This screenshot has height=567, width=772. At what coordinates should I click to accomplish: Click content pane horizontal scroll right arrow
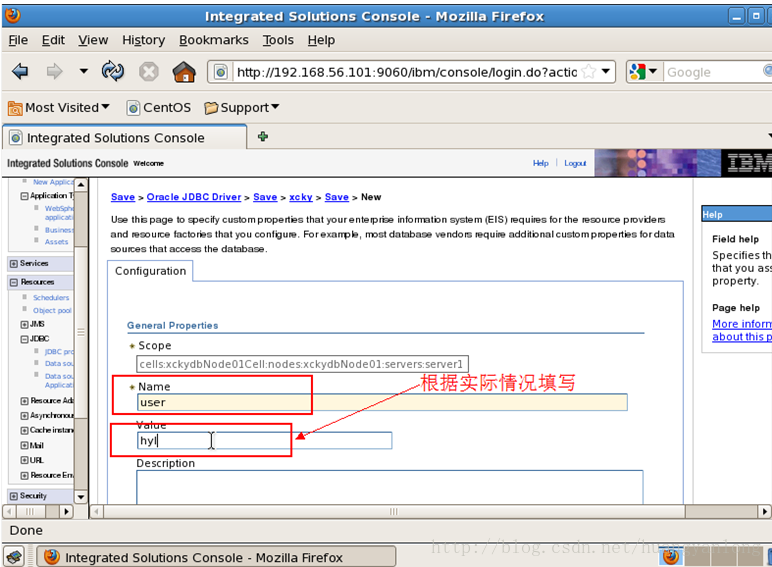point(764,511)
